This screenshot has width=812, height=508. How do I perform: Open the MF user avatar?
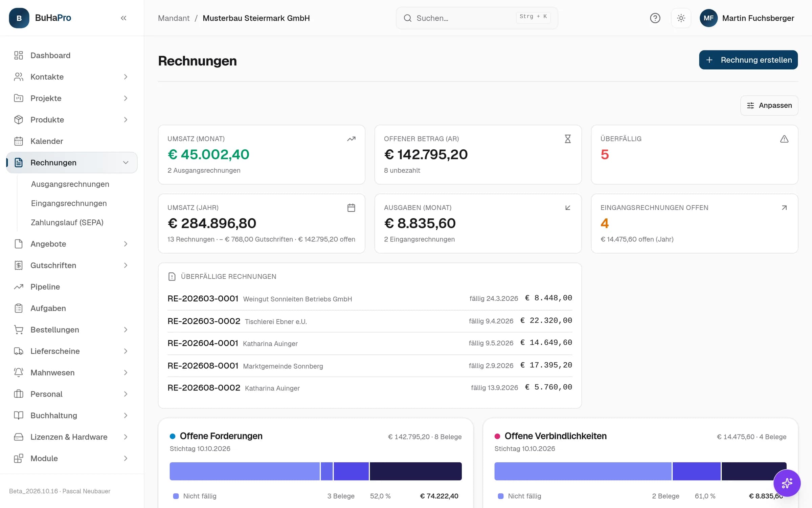(x=708, y=18)
